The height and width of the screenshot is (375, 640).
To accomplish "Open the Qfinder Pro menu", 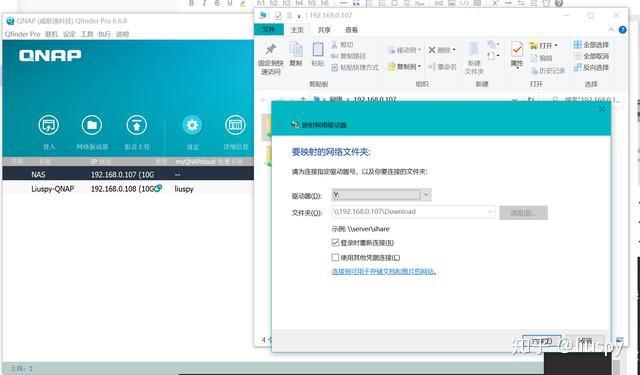I will [22, 34].
